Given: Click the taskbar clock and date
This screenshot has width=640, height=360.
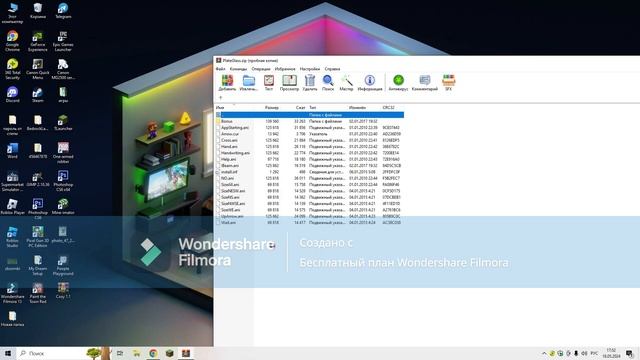Looking at the screenshot, I should coord(611,353).
